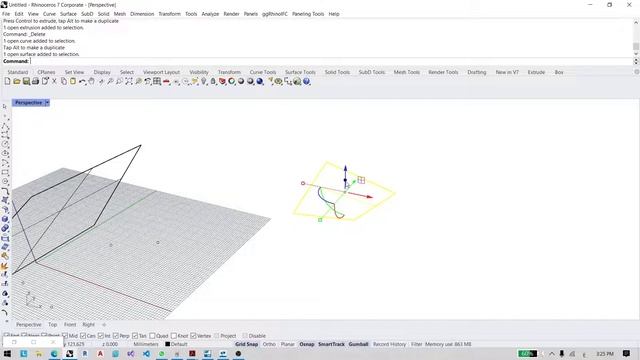Open toolbar options gear at tab row end
This screenshot has height=360, width=640.
coord(637,72)
